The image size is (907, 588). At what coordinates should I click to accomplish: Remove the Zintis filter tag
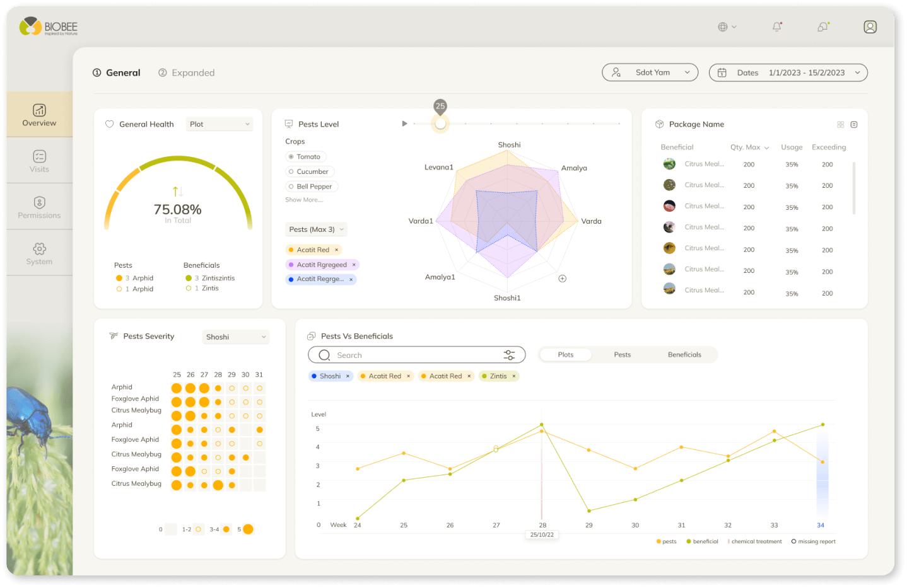(x=513, y=376)
